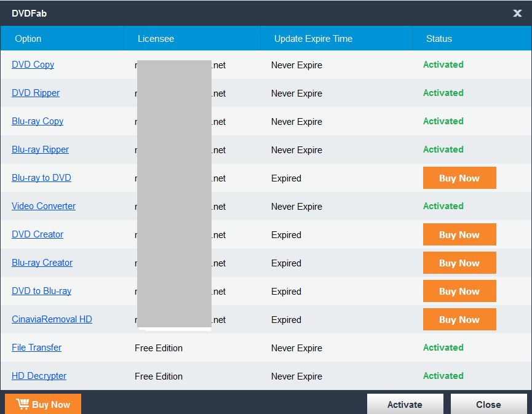Open the CinaviaRemoval HD link
This screenshot has height=414, width=532.
(x=52, y=319)
